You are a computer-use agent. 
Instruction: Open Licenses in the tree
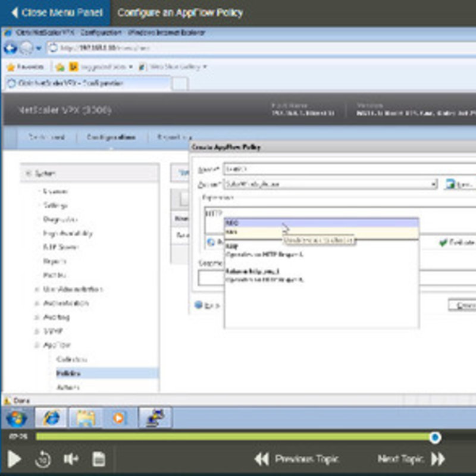coord(55,192)
